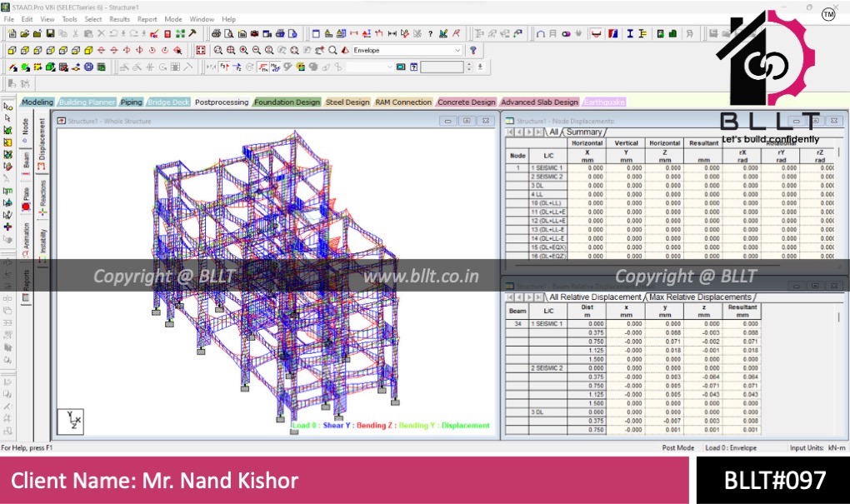Switch to the Concrete Design tab

coord(466,102)
